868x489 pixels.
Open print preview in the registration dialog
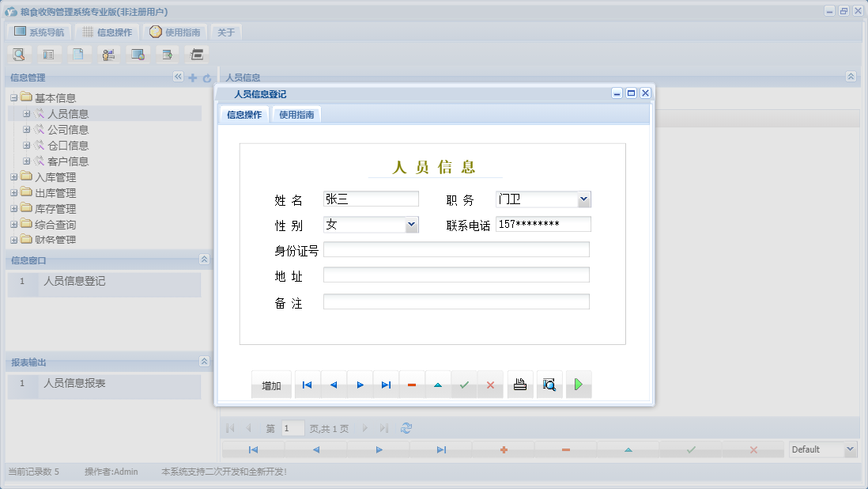549,384
